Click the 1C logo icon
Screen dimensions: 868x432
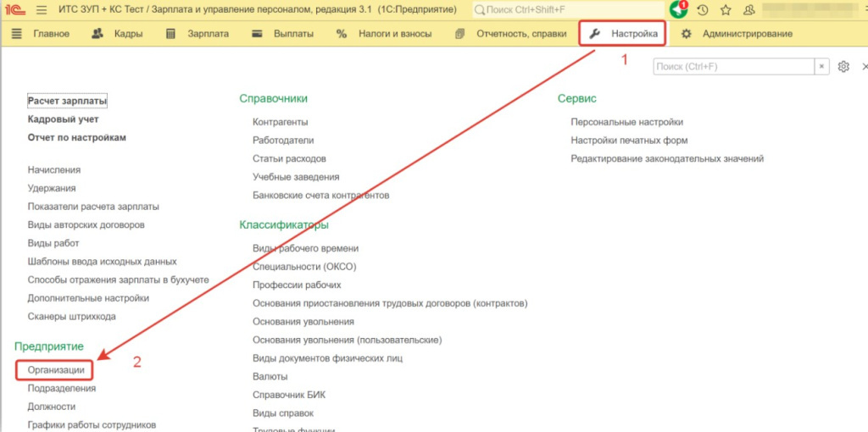[15, 10]
